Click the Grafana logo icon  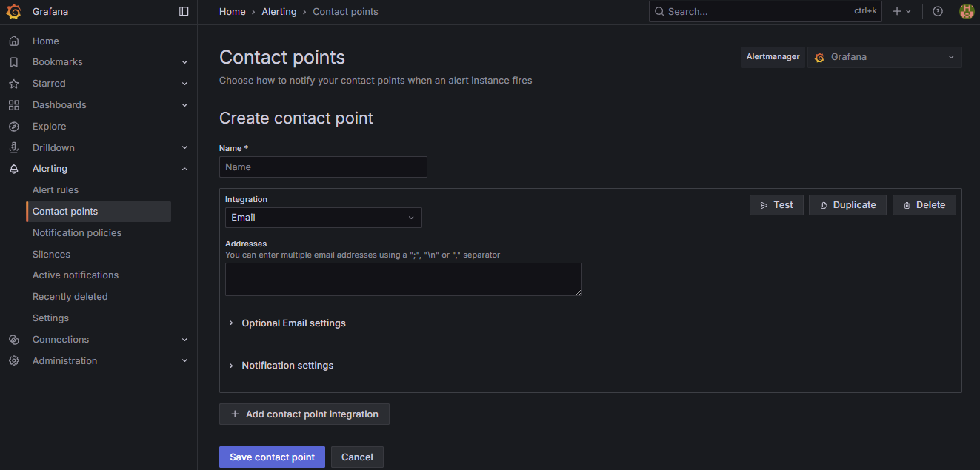point(14,12)
